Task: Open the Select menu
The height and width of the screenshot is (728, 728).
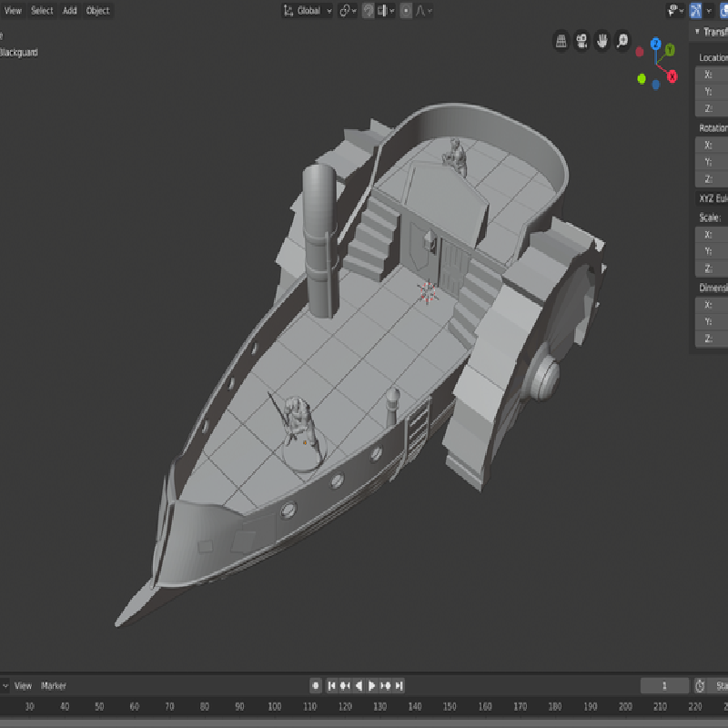Action: (x=42, y=11)
